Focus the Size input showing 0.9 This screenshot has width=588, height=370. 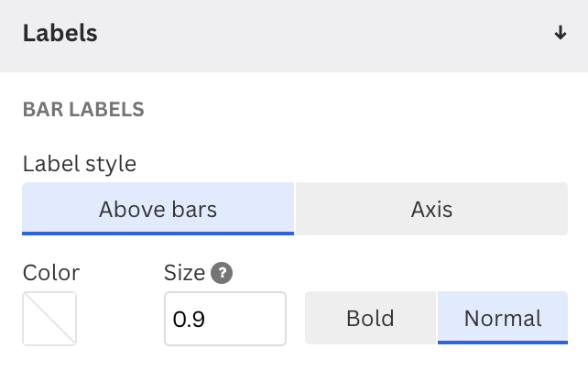(225, 319)
